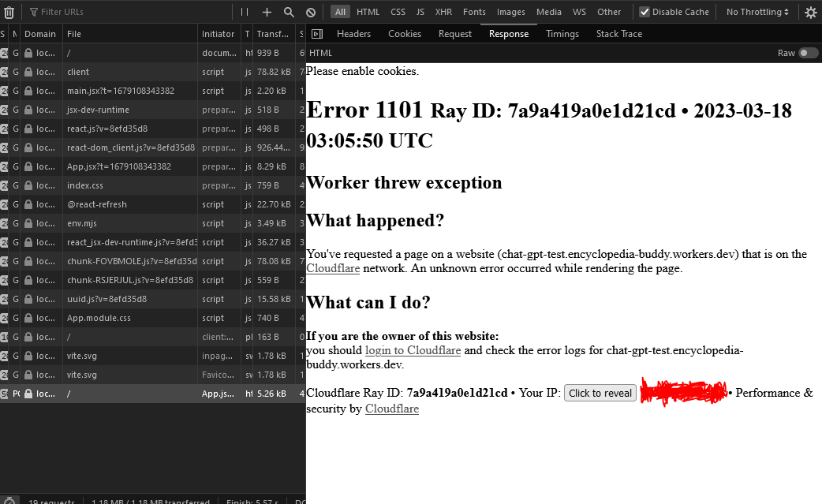This screenshot has height=504, width=822.
Task: Click the HTML response section label
Action: 321,53
